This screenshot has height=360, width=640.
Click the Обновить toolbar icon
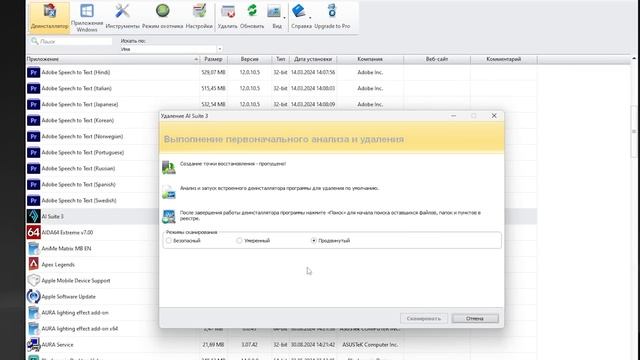tap(252, 16)
